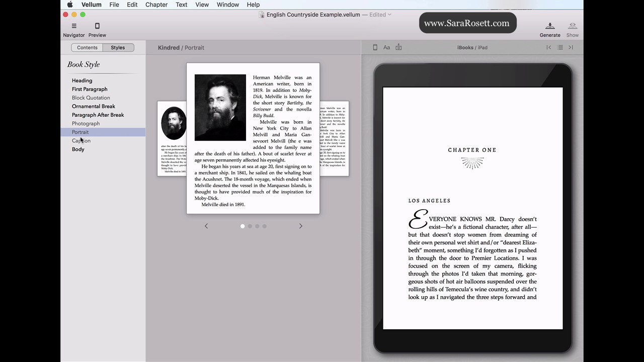Screen dimensions: 644x362
Task: Choose the oval portrait style thumbnail
Action: pos(172,138)
